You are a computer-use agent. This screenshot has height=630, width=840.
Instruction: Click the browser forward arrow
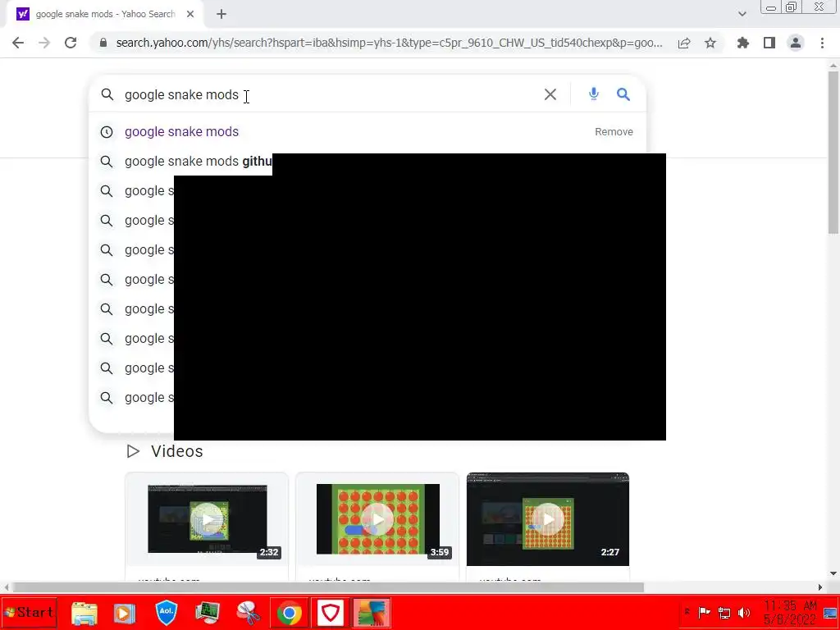click(44, 43)
